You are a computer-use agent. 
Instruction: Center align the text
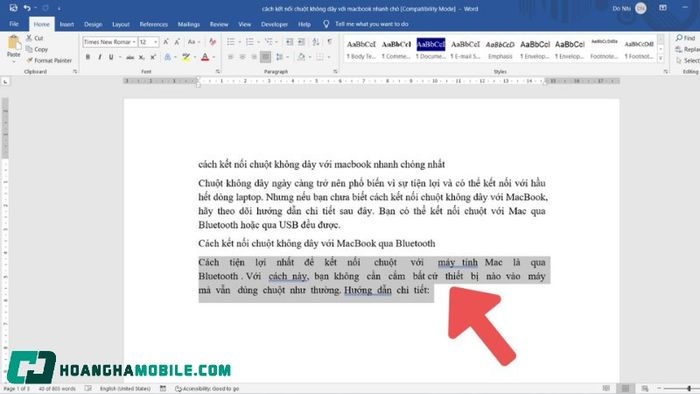tap(242, 57)
